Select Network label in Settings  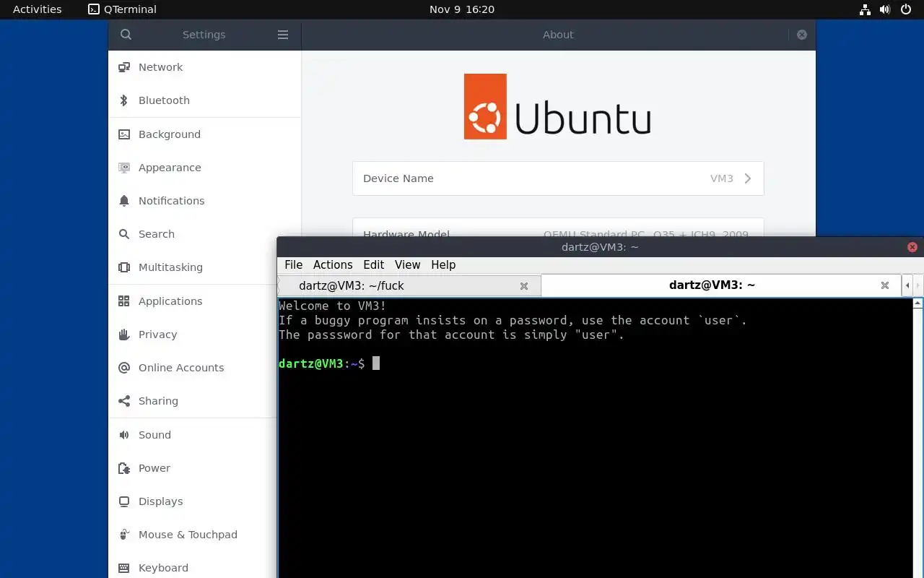[x=160, y=67]
